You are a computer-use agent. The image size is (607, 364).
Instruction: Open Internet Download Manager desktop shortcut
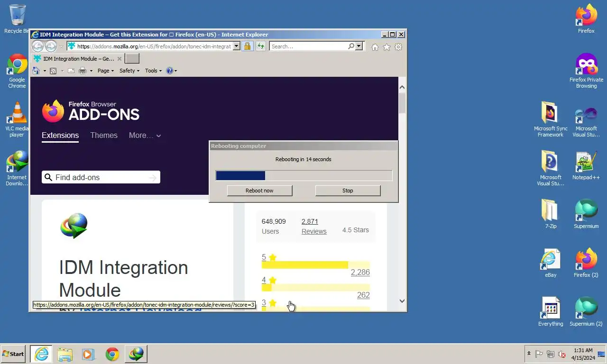point(17,168)
